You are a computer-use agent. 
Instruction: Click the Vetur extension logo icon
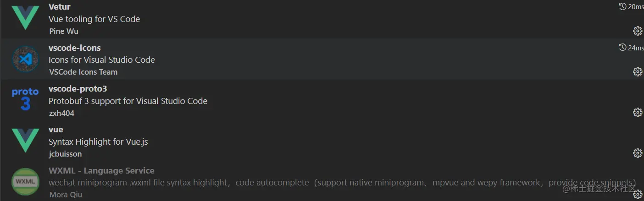tap(25, 18)
